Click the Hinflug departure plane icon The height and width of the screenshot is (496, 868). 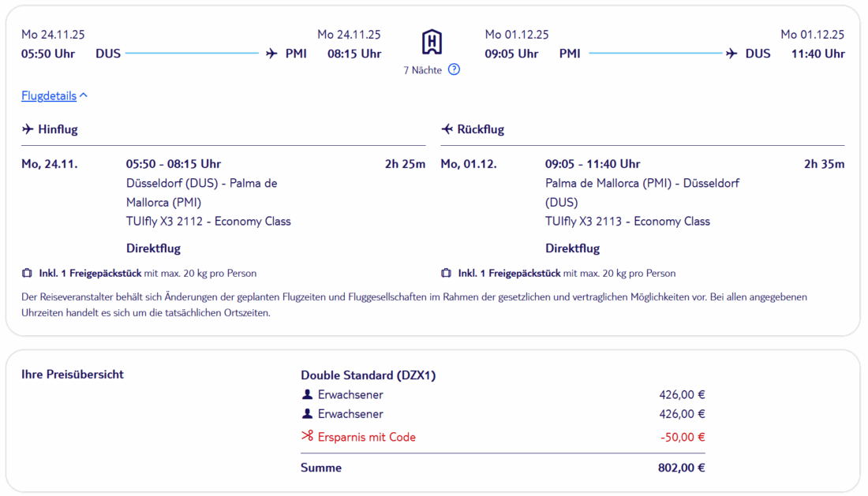(x=28, y=129)
